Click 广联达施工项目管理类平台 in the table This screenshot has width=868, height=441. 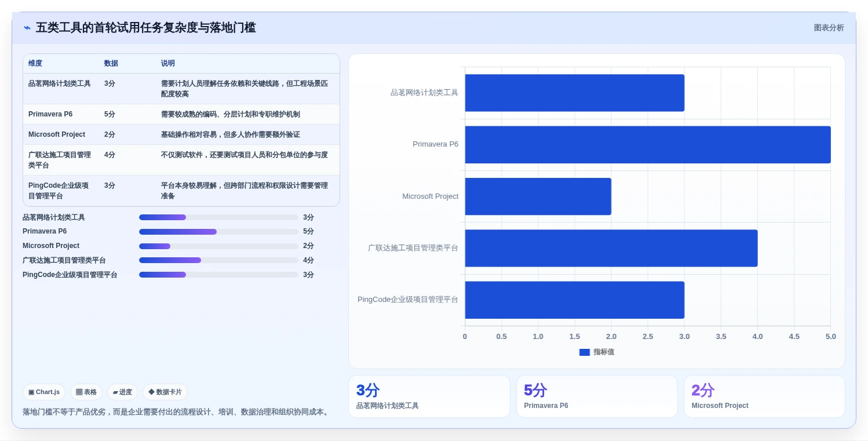60,160
